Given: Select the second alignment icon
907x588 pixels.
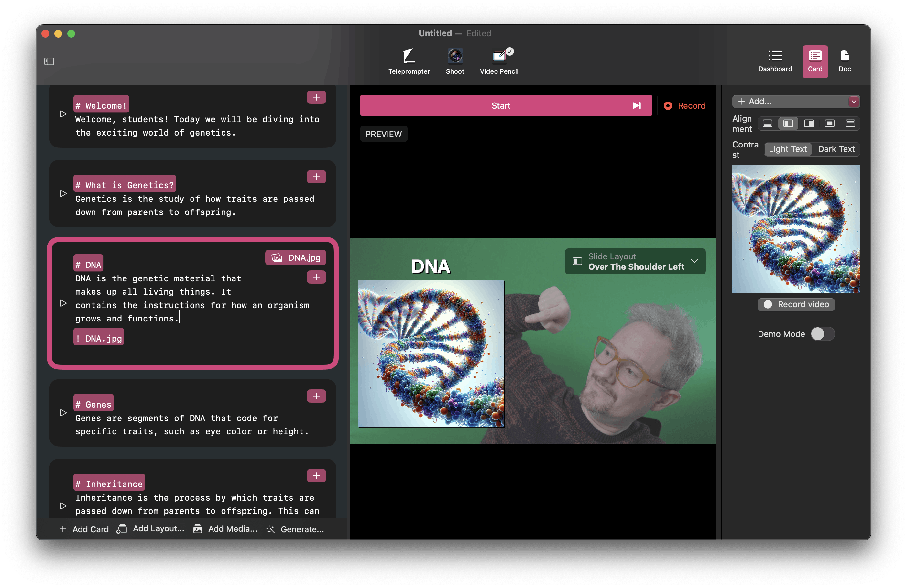Looking at the screenshot, I should tap(788, 124).
